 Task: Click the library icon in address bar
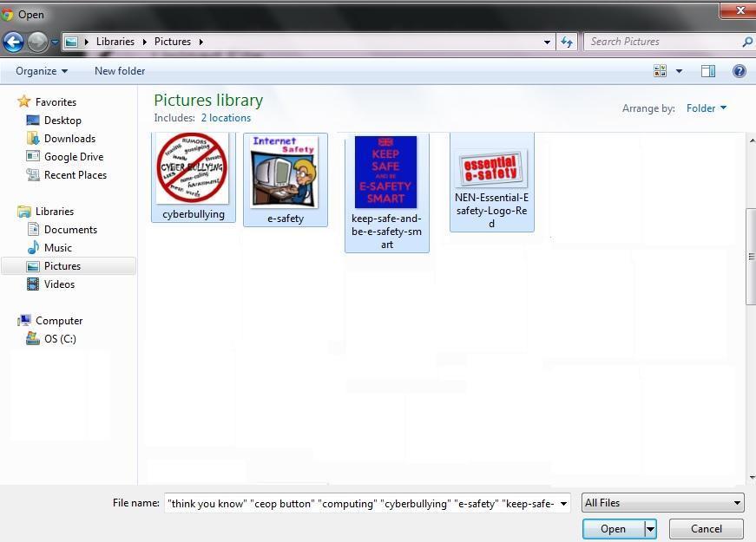[71, 42]
